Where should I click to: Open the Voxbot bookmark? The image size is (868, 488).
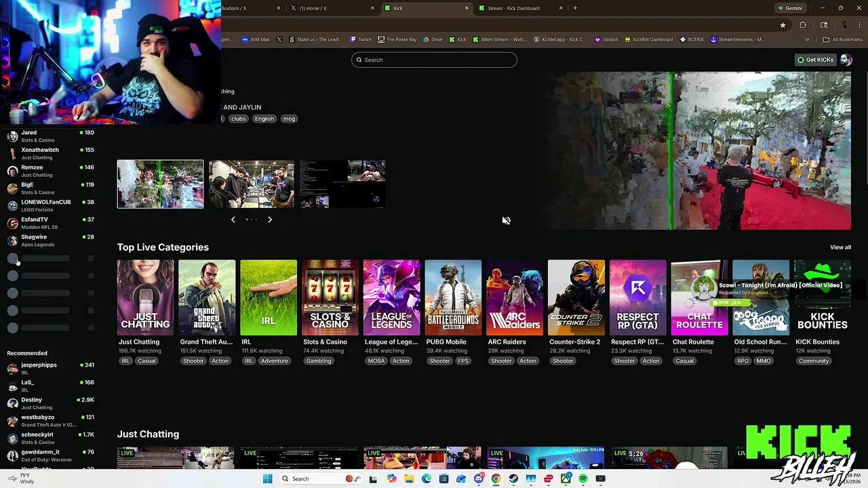pos(606,39)
